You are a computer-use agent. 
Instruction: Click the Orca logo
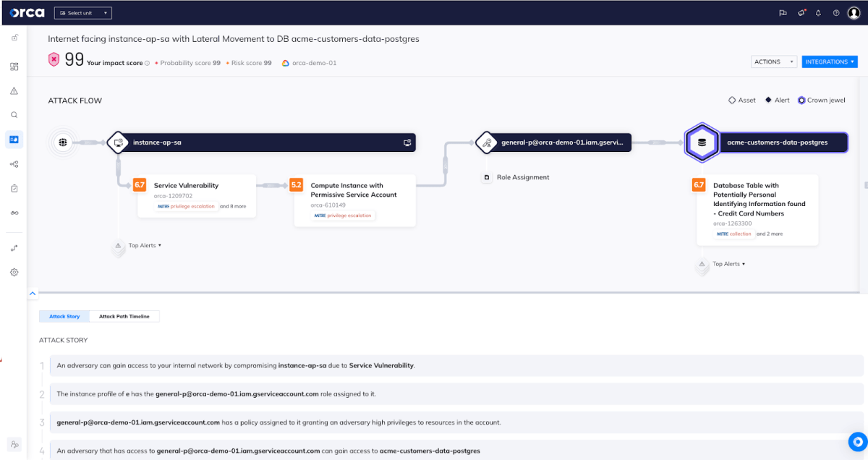coord(27,12)
